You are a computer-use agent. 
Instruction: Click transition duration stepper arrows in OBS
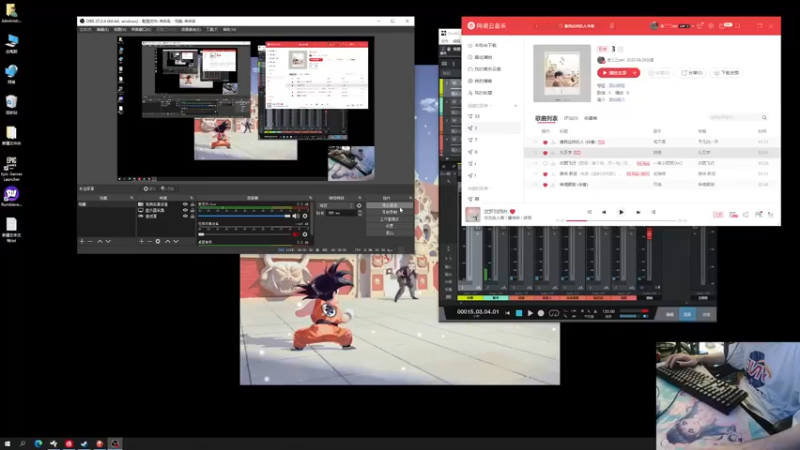[360, 213]
